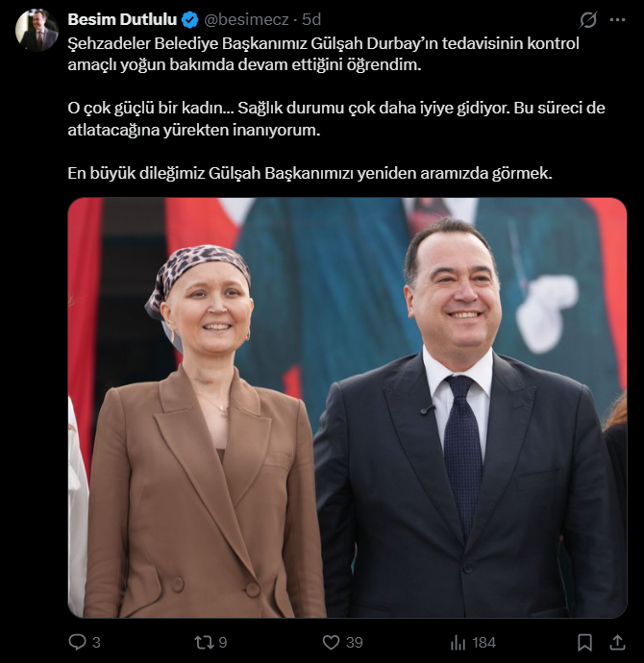The height and width of the screenshot is (663, 644).
Task: Open Grok explain icon on the post
Action: 587,20
